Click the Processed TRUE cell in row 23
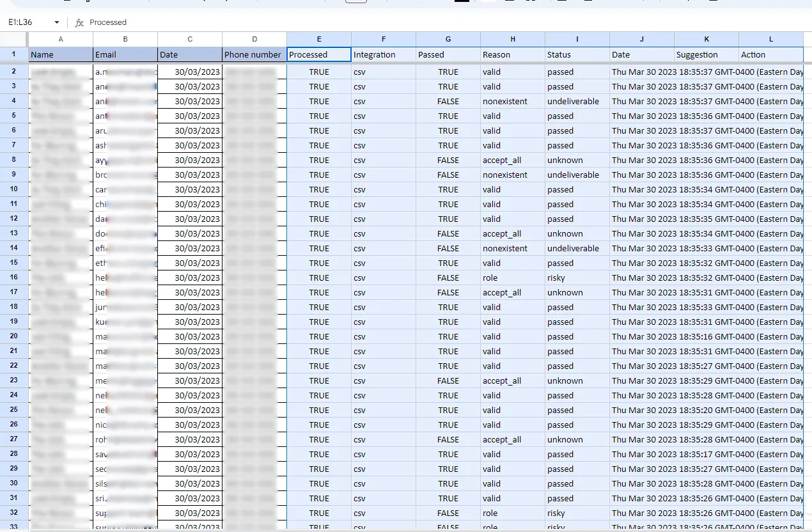 tap(319, 380)
